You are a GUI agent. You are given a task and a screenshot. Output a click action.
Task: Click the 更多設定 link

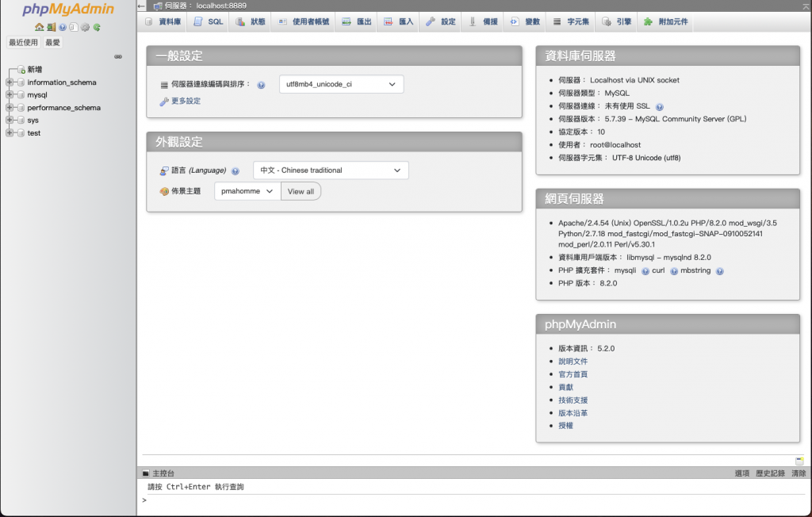pos(186,101)
